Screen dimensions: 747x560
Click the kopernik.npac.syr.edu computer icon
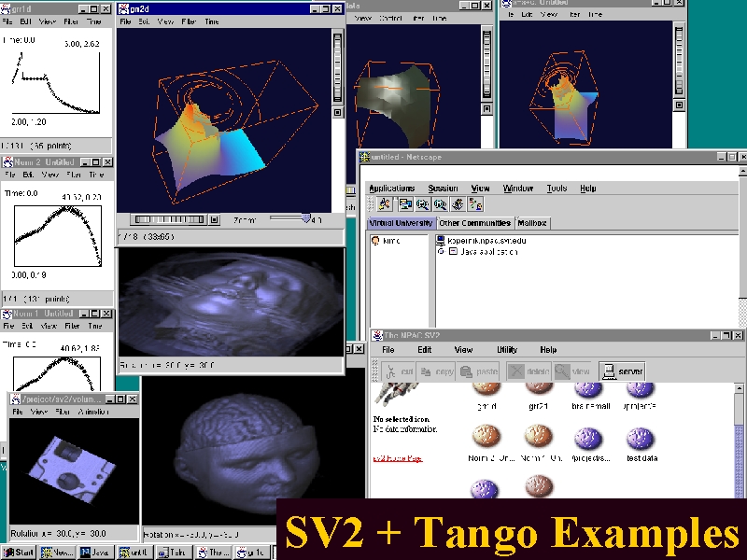[441, 241]
